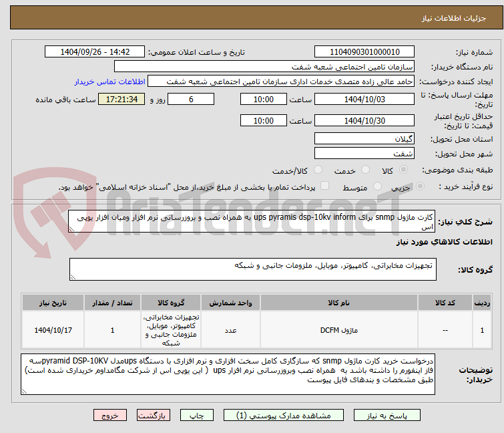This screenshot has width=504, height=433.
Task: Click the 'تاریخ نیاز' column header
Action: point(53,303)
